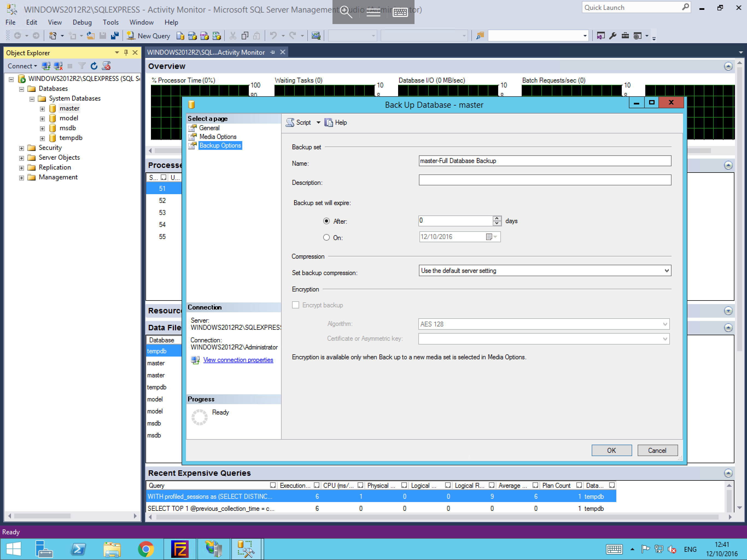Select the SELECT TOP 1 query row

tap(381, 508)
